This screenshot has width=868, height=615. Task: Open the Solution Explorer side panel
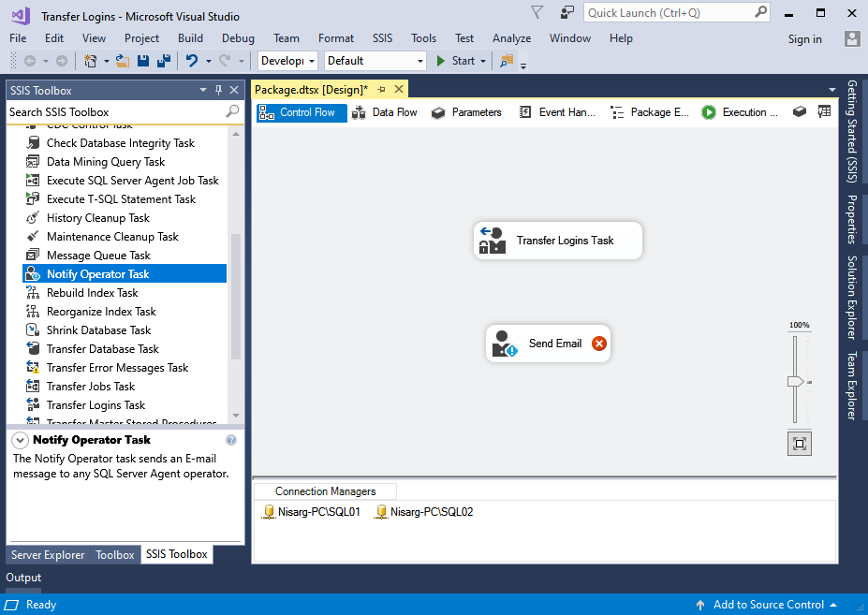tap(852, 298)
